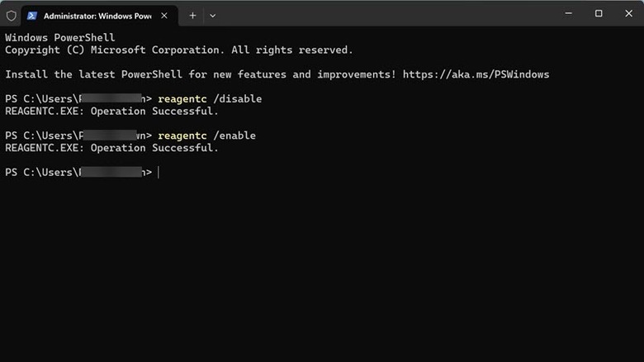Expand the new tab profile dropdown
This screenshot has width=644, height=362.
click(212, 15)
